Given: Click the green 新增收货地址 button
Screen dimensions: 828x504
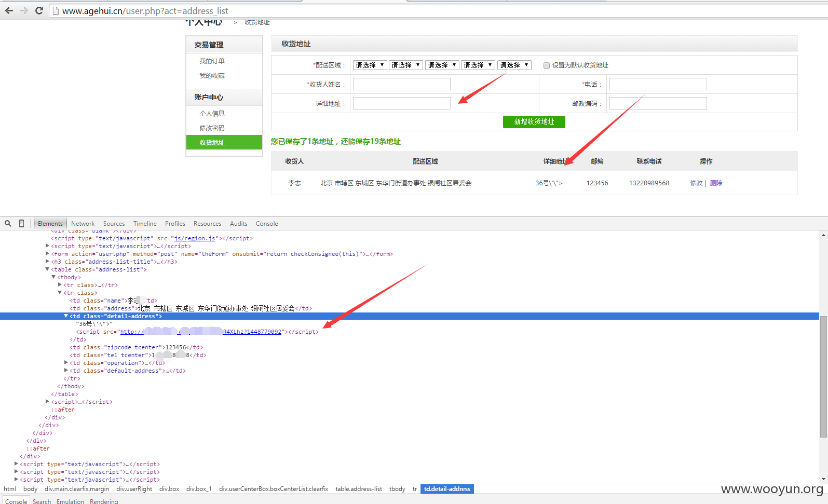Looking at the screenshot, I should (534, 121).
